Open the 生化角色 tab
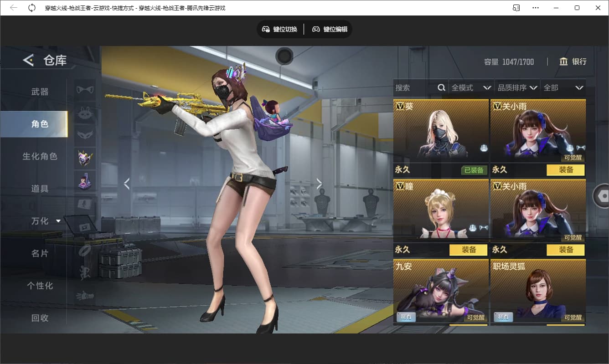 click(x=40, y=156)
